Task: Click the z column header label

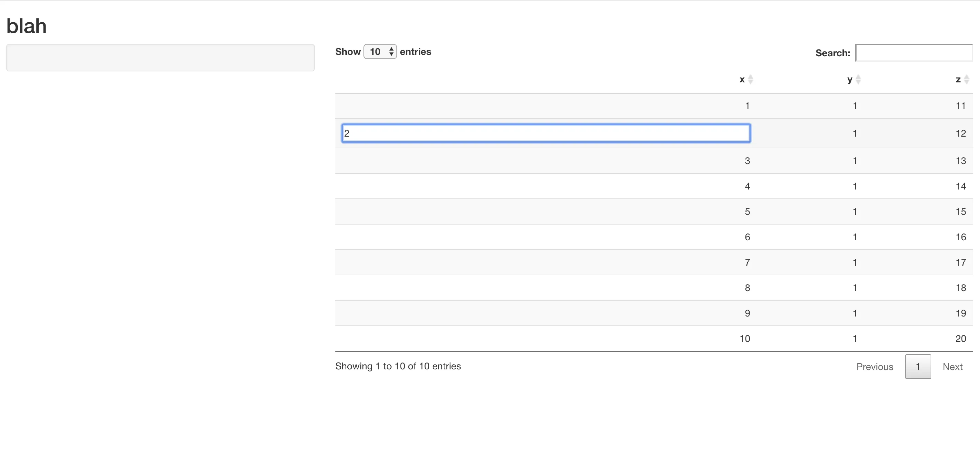Action: point(958,80)
